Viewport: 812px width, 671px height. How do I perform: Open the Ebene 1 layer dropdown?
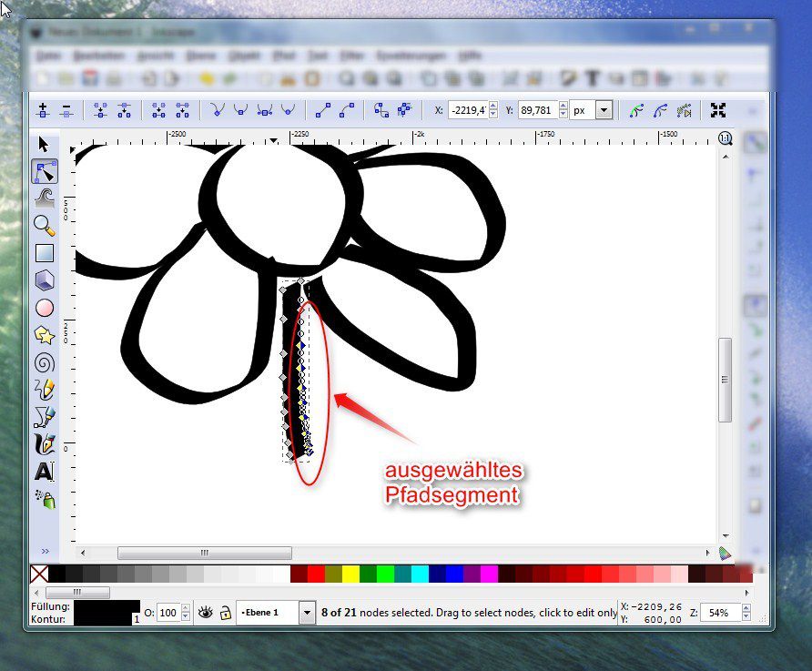308,611
